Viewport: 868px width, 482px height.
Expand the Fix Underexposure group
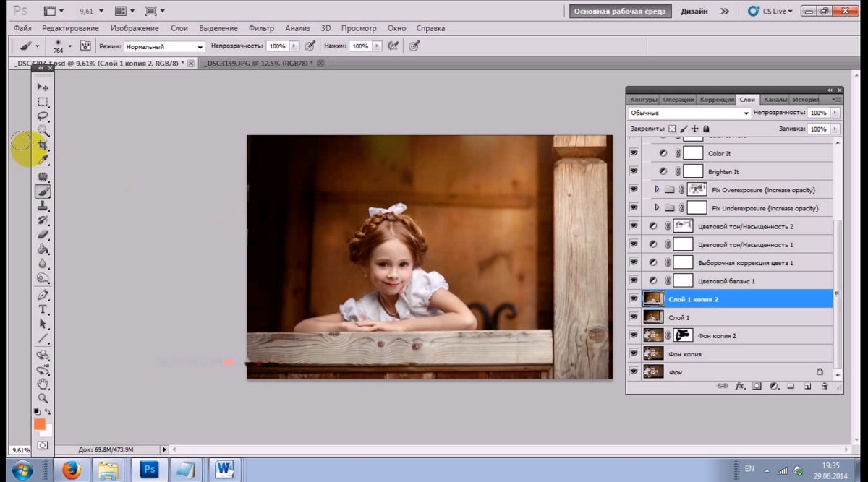[657, 207]
